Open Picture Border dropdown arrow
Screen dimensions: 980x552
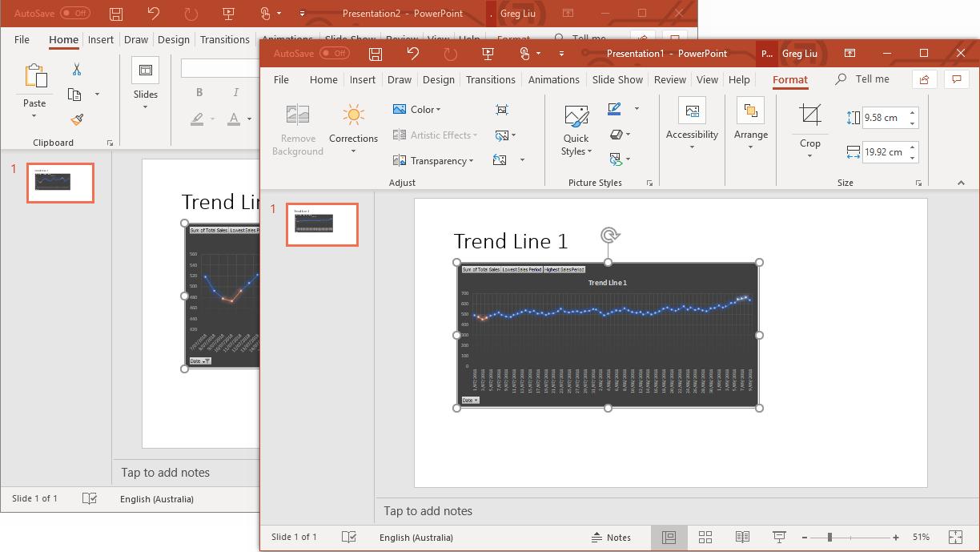tap(637, 109)
